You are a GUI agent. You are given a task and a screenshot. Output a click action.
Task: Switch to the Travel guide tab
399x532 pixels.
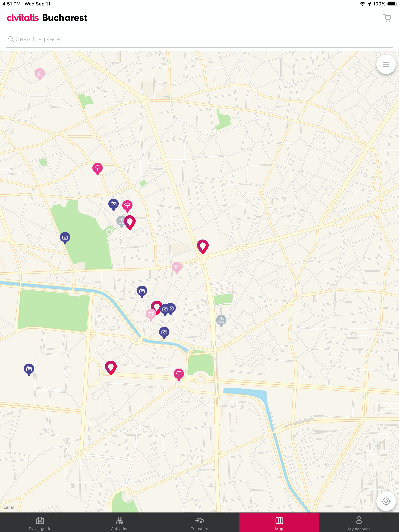tap(40, 523)
